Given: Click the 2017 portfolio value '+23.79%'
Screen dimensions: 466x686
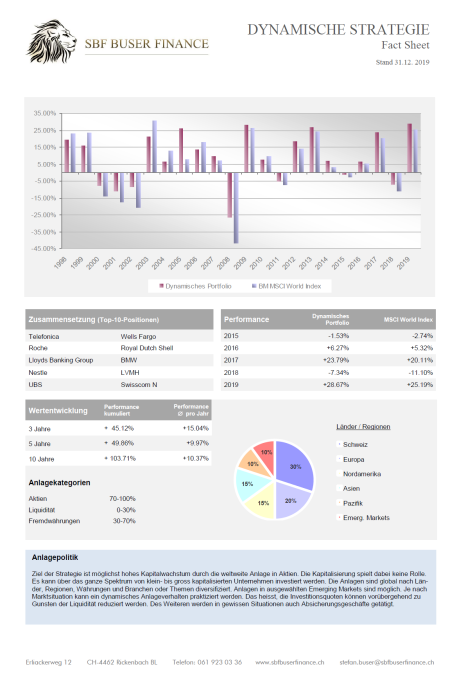Looking at the screenshot, I should click(336, 360).
